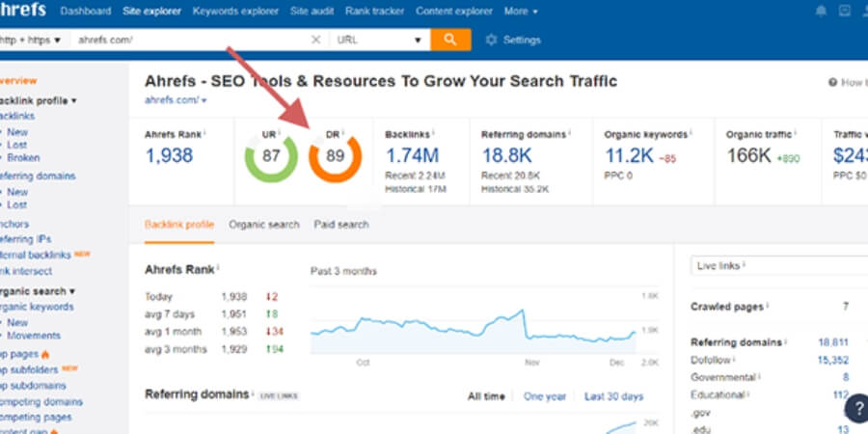Click info icon beside Organic keywords
The image size is (868, 434).
tap(691, 133)
